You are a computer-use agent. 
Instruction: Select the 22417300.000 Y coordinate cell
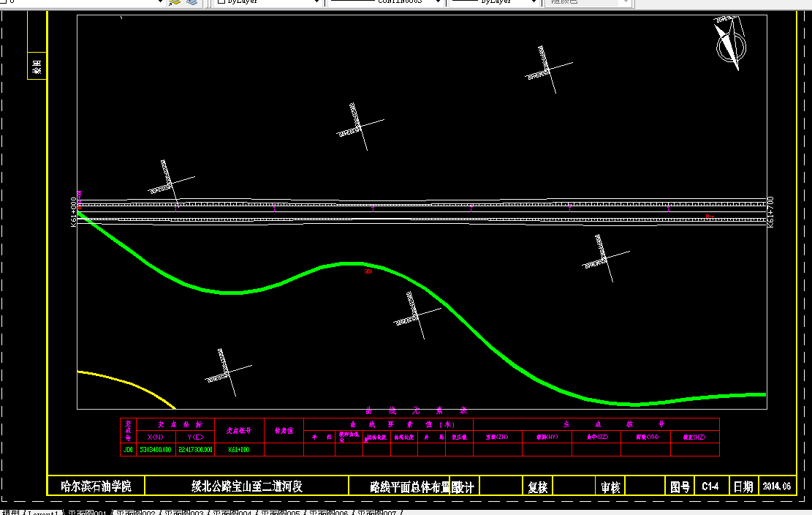coord(195,450)
